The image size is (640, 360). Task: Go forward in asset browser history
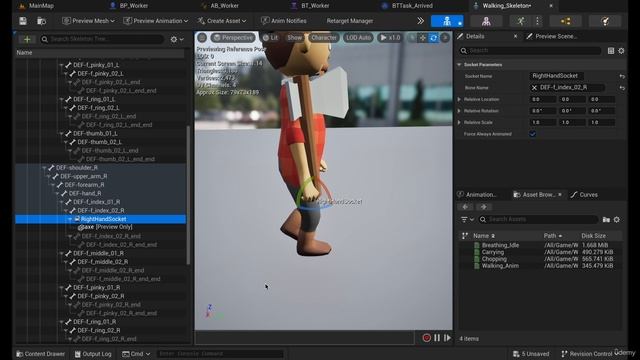[x=484, y=207]
